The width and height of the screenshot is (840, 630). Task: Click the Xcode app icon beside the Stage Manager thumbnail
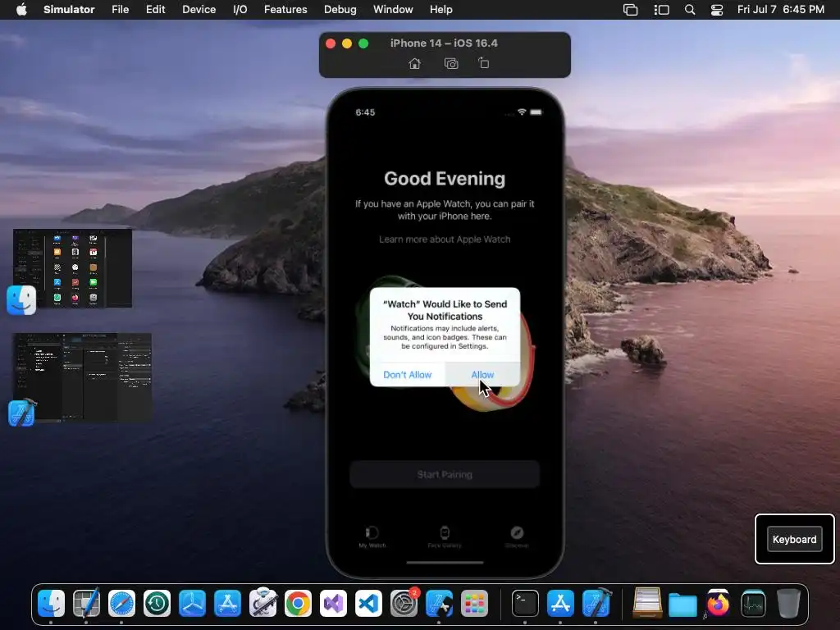[21, 413]
